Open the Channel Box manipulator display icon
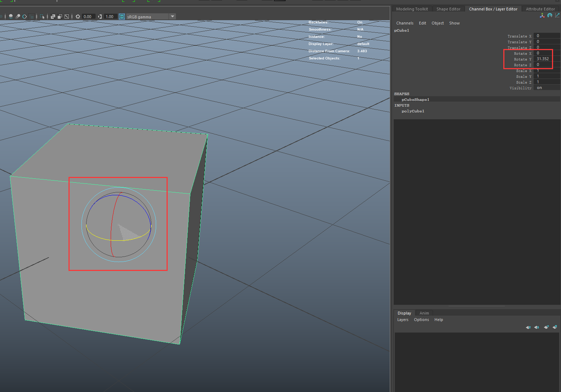 [542, 15]
